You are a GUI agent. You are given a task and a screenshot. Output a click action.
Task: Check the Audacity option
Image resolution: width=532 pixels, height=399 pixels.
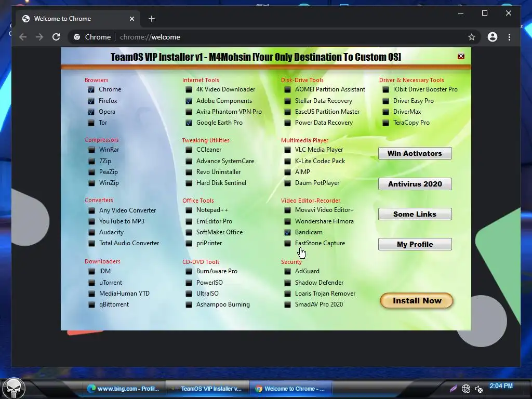pos(91,232)
